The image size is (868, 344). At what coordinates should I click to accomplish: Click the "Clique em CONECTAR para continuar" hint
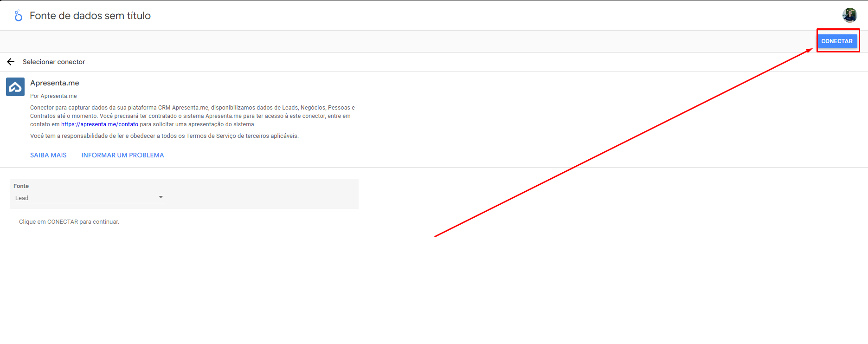69,222
